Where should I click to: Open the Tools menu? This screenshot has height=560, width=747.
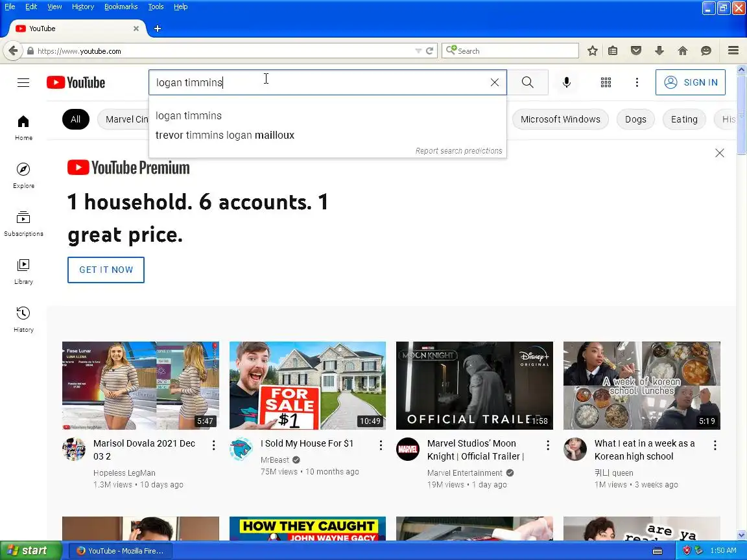pyautogui.click(x=156, y=6)
